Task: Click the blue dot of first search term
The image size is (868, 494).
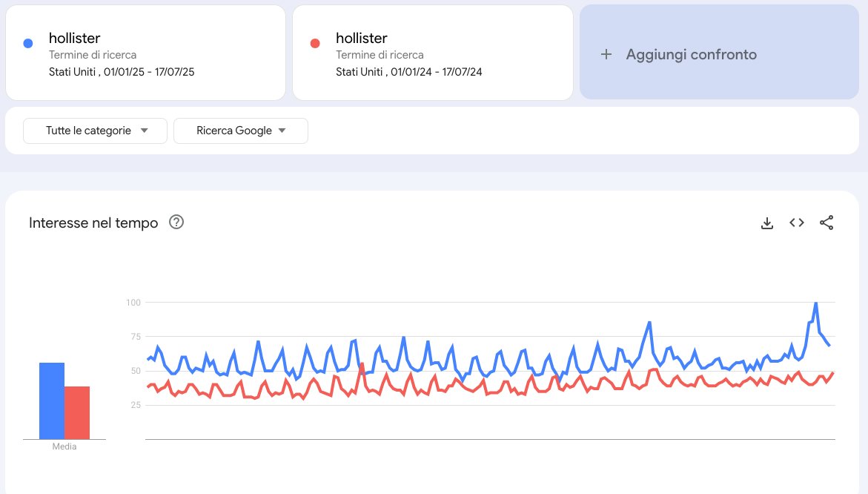Action: (x=28, y=43)
